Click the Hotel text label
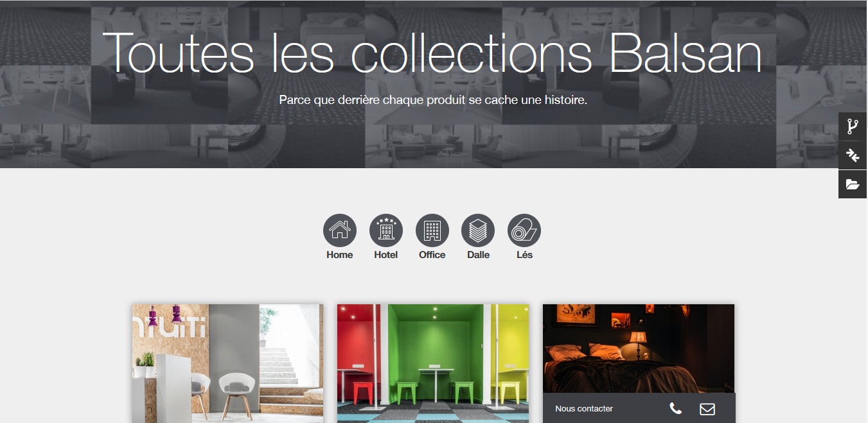This screenshot has width=868, height=423. (385, 255)
